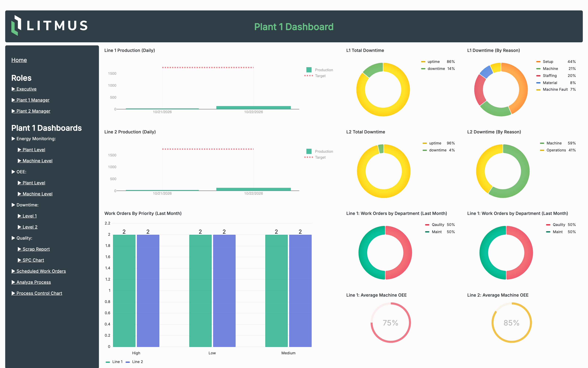
Task: Click the Litmus logo in header
Action: click(49, 26)
